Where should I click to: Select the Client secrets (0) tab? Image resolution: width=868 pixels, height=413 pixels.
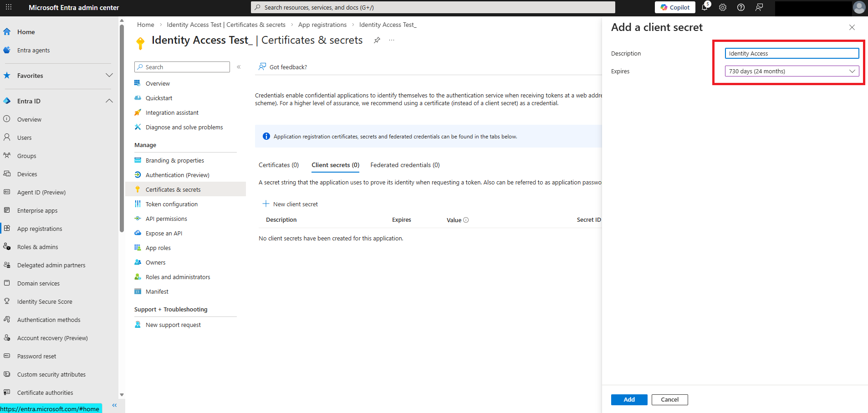pos(336,165)
